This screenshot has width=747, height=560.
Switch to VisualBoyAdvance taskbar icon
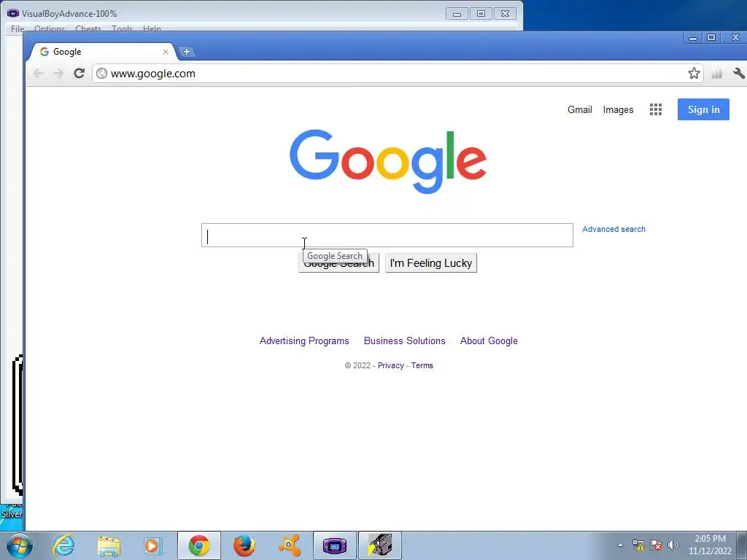pos(335,545)
